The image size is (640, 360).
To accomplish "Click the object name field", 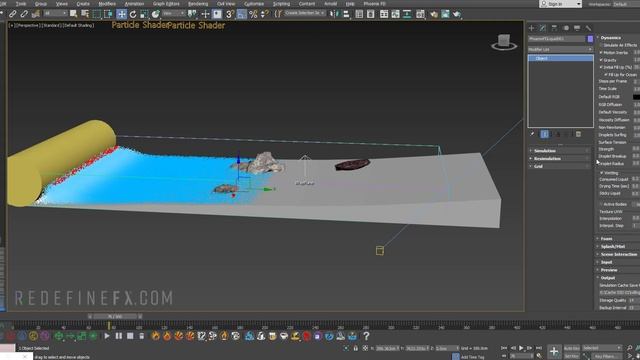I will point(557,39).
